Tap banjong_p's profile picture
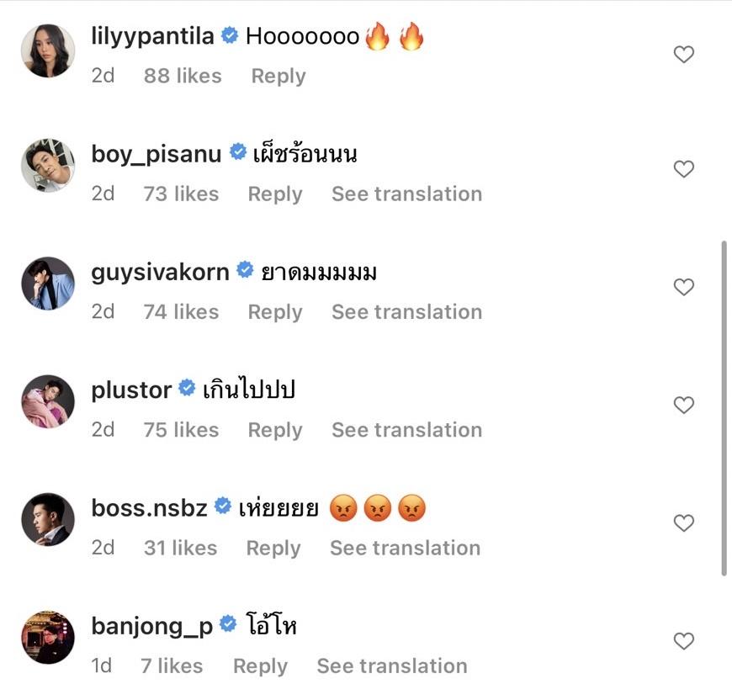This screenshot has width=732, height=700. point(48,638)
